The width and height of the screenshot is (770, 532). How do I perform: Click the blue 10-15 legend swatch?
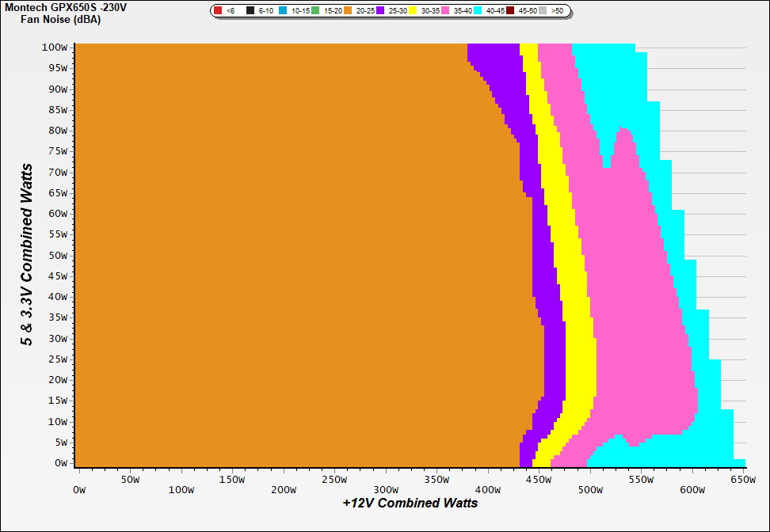pos(283,11)
